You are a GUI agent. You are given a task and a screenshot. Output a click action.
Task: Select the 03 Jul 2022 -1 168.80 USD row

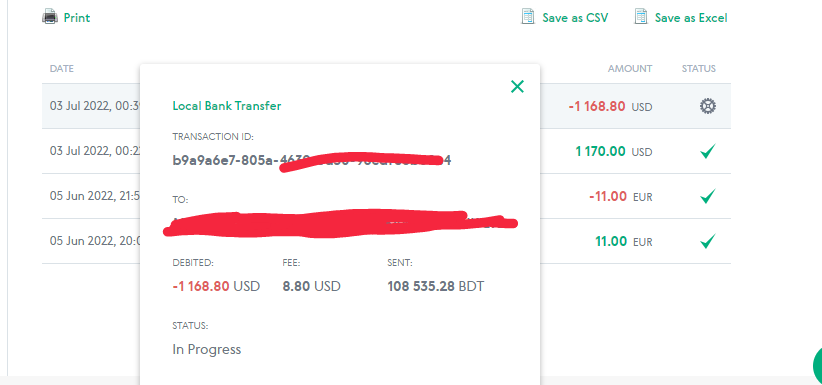coord(386,106)
